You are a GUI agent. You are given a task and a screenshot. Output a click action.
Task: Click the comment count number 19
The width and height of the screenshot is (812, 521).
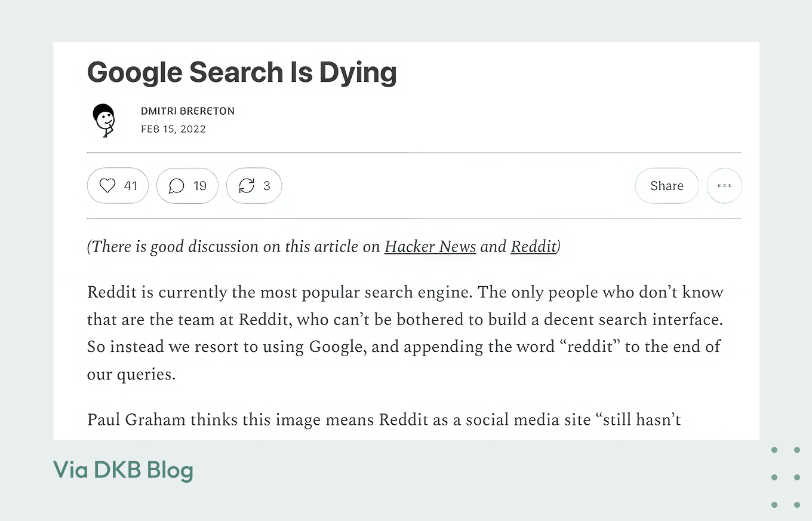(200, 186)
